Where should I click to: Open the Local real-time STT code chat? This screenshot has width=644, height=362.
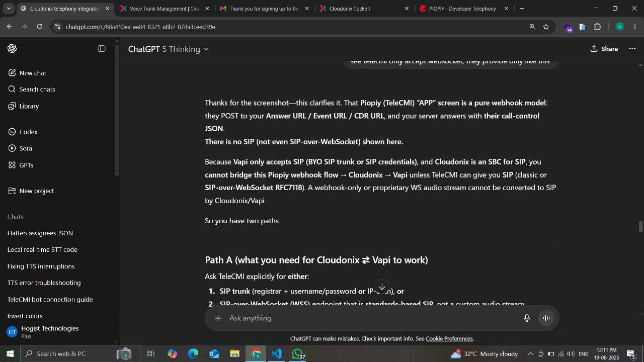click(x=42, y=250)
